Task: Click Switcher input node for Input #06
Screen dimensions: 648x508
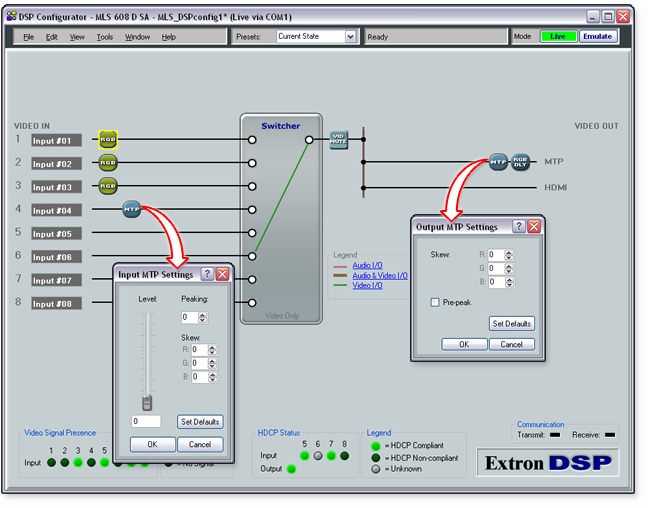Action: tap(252, 256)
